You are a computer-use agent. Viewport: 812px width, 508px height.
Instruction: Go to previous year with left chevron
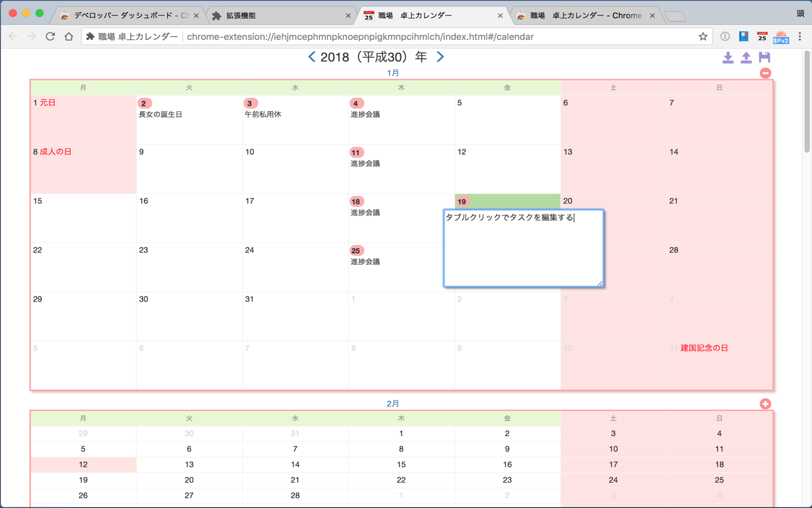pyautogui.click(x=311, y=57)
